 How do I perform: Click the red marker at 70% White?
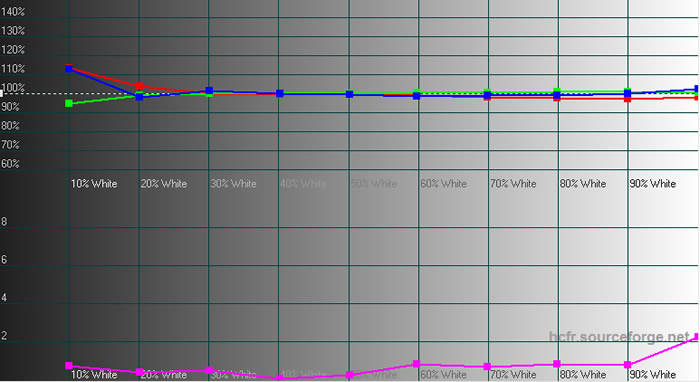[x=487, y=98]
